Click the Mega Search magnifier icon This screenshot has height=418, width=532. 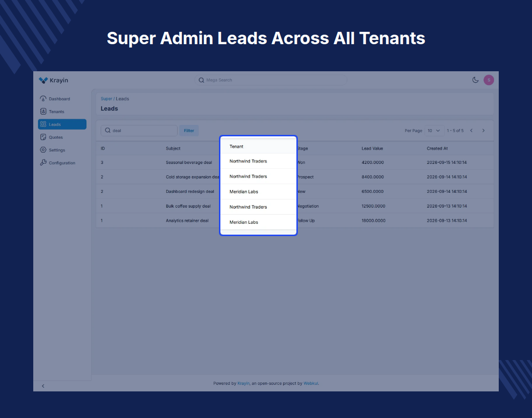201,80
